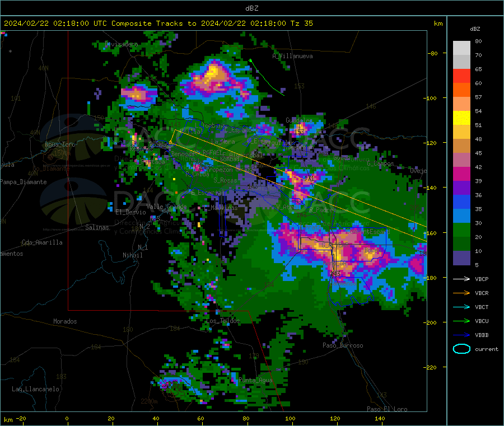
Task: Click the 'Lag.Llancanelo' map label
Action: coord(35,389)
